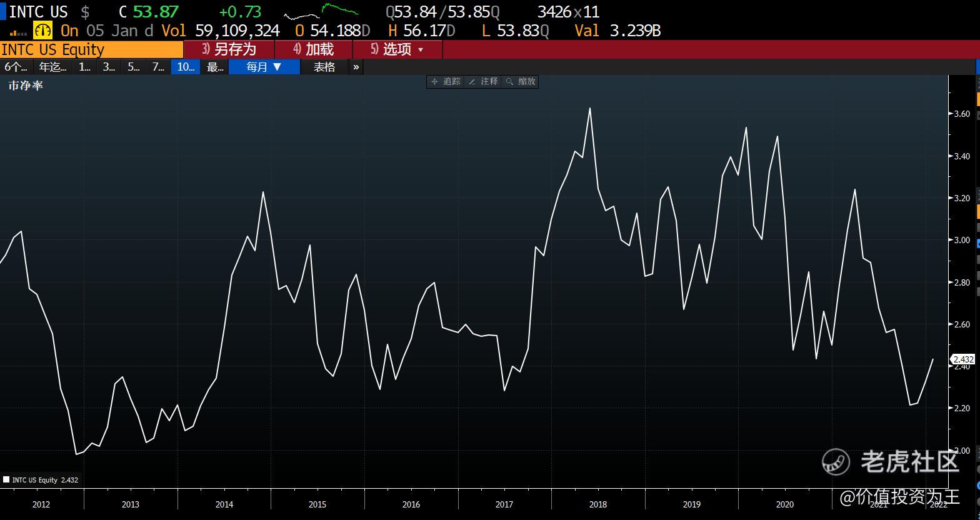Image resolution: width=980 pixels, height=520 pixels.
Task: Click the 2016 x-axis year label
Action: pyautogui.click(x=411, y=504)
